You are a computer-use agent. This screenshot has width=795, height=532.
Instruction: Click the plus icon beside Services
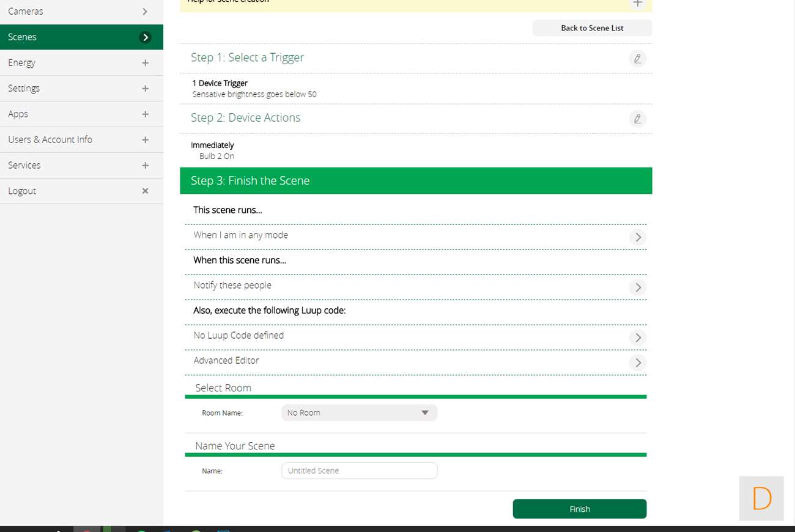(145, 166)
